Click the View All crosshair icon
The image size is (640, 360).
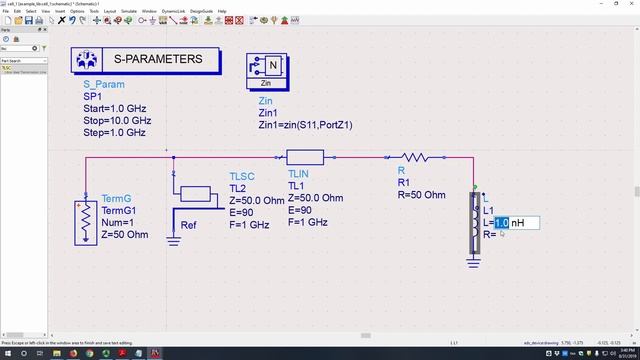[97, 20]
